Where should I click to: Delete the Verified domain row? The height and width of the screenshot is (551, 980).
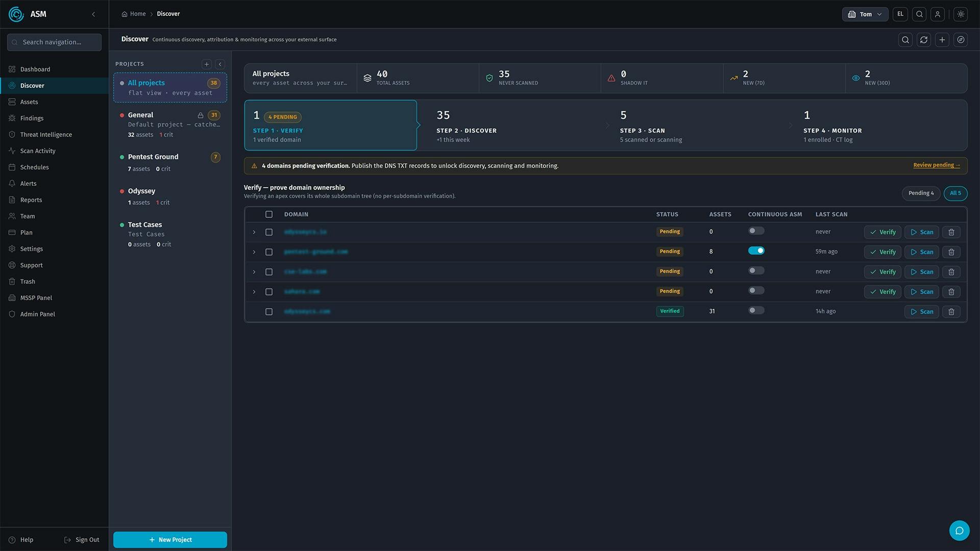(951, 312)
